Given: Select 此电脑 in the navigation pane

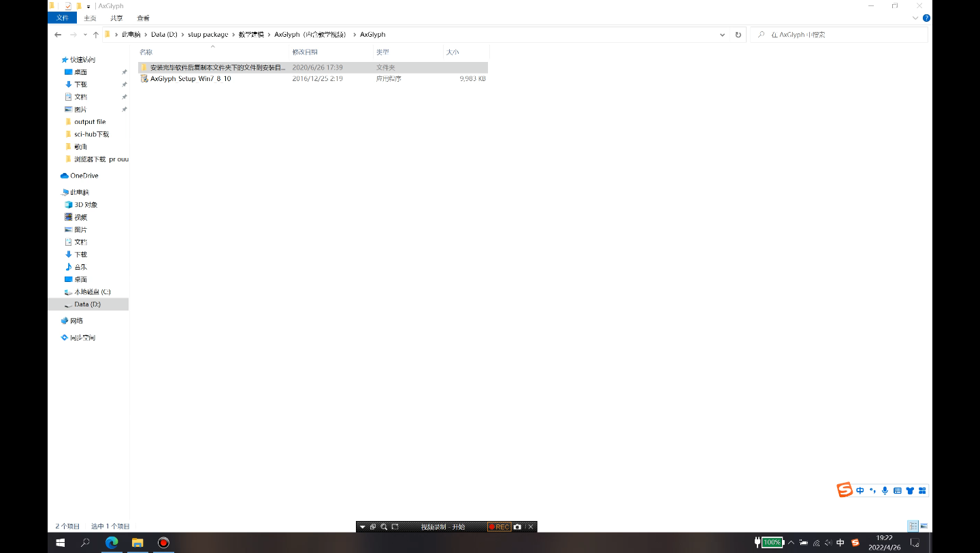Looking at the screenshot, I should click(80, 192).
